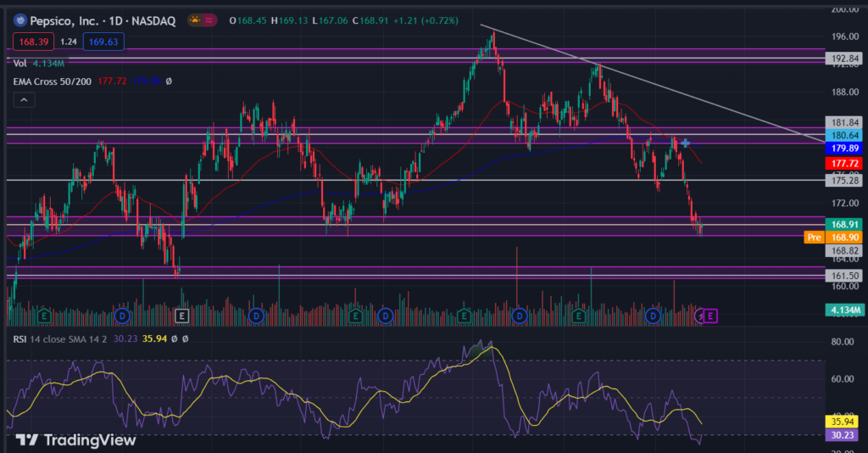Click the 196.00 price scale tick
The image size is (868, 453).
845,36
